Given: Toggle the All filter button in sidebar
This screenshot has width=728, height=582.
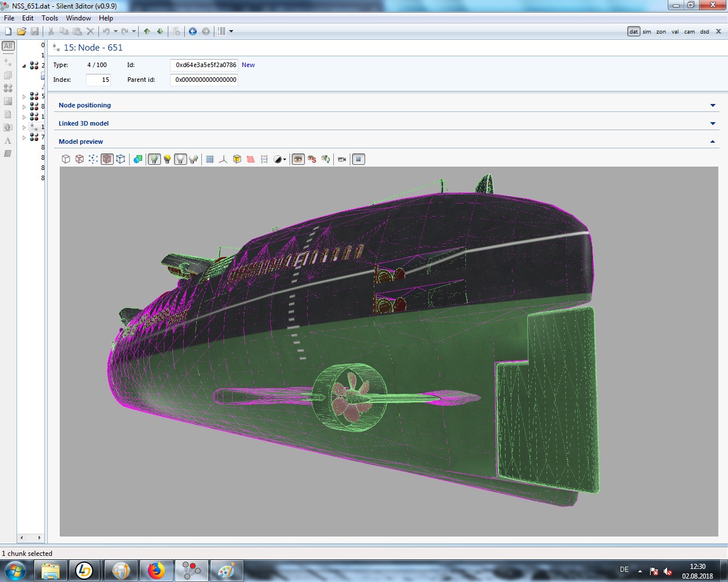Looking at the screenshot, I should (8, 46).
